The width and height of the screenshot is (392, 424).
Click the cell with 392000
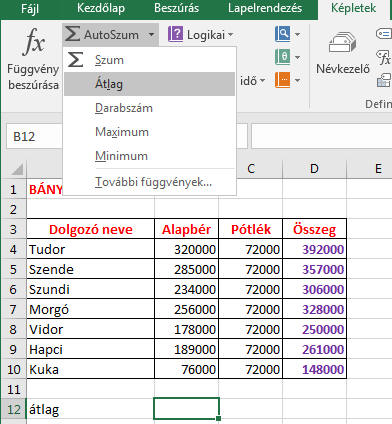coord(314,249)
